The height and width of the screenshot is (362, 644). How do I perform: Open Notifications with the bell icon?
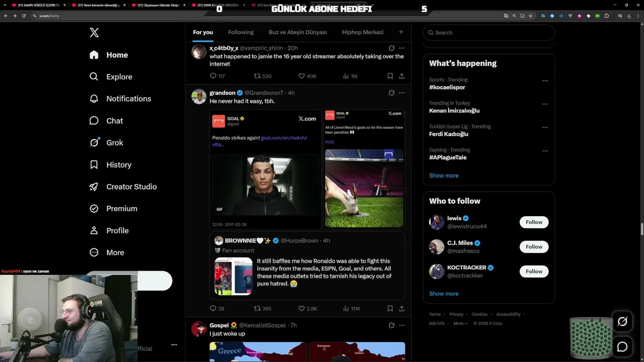point(94,99)
